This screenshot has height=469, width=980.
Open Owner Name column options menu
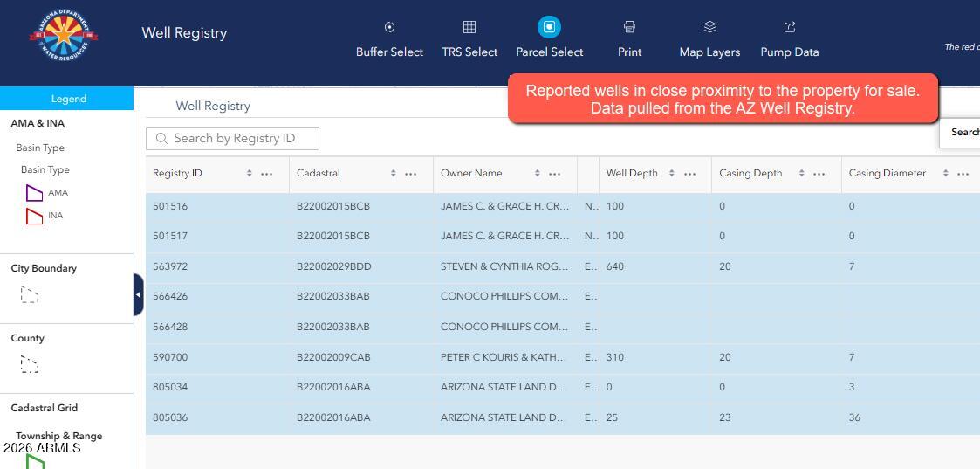click(554, 174)
